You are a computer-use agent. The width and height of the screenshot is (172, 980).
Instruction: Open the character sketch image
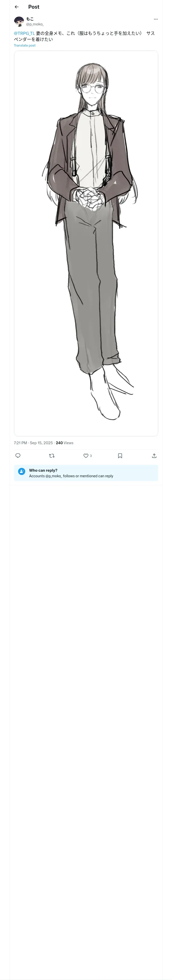tap(86, 243)
